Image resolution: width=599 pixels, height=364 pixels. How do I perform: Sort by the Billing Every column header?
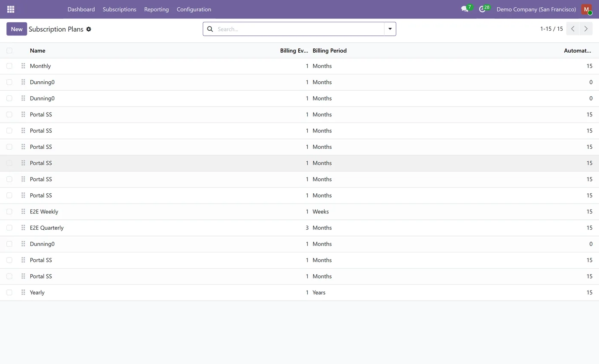pos(294,50)
